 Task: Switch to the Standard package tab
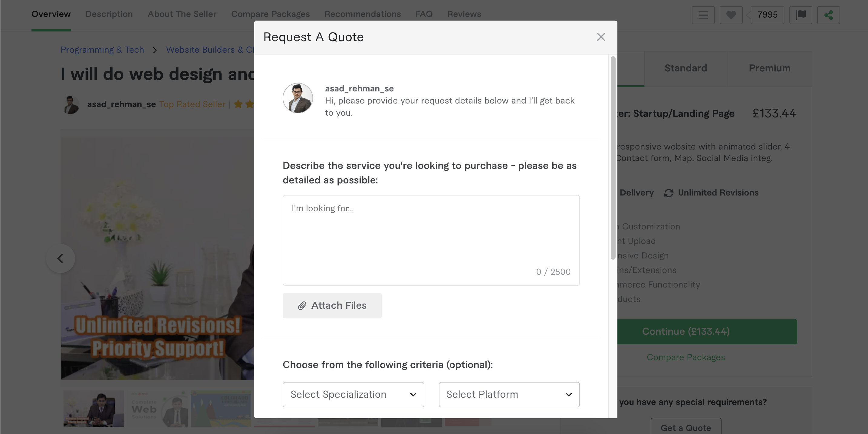coord(686,68)
